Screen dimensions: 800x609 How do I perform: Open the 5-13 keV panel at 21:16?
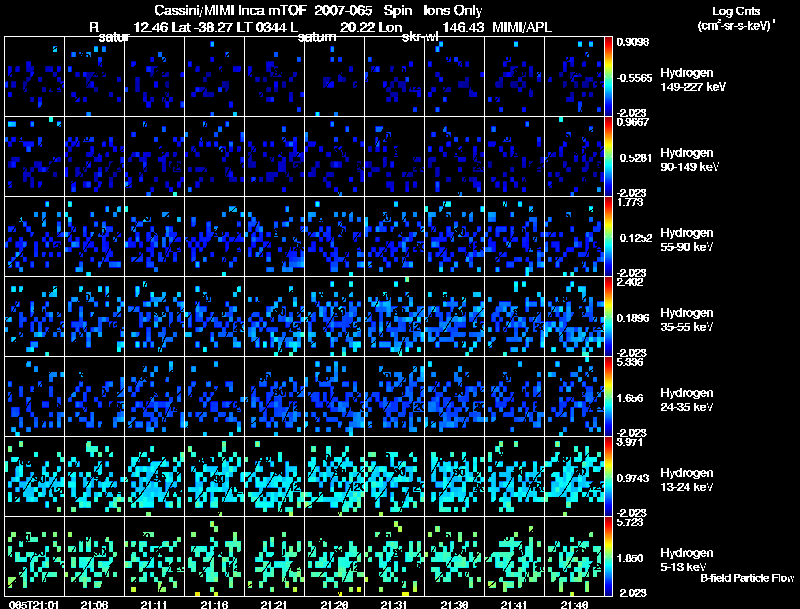click(214, 557)
